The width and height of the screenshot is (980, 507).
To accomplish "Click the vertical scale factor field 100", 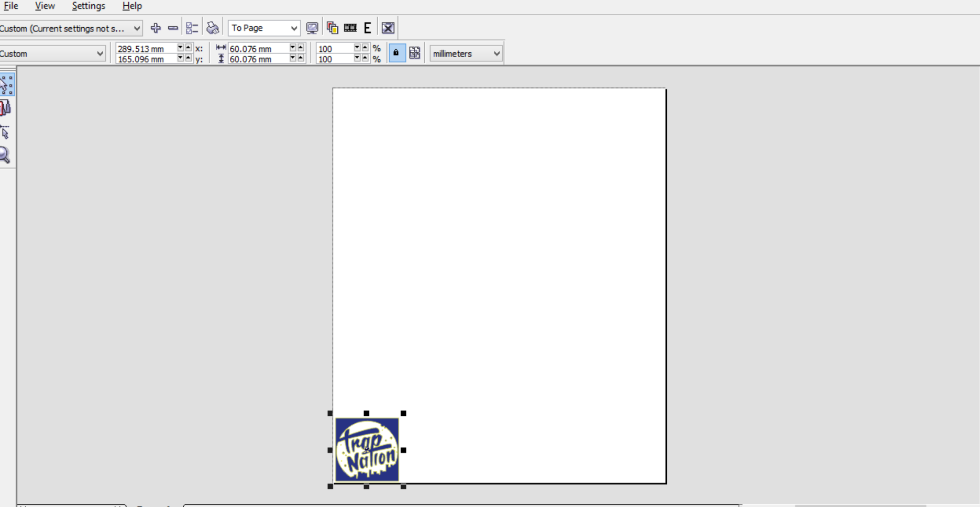I will click(334, 59).
